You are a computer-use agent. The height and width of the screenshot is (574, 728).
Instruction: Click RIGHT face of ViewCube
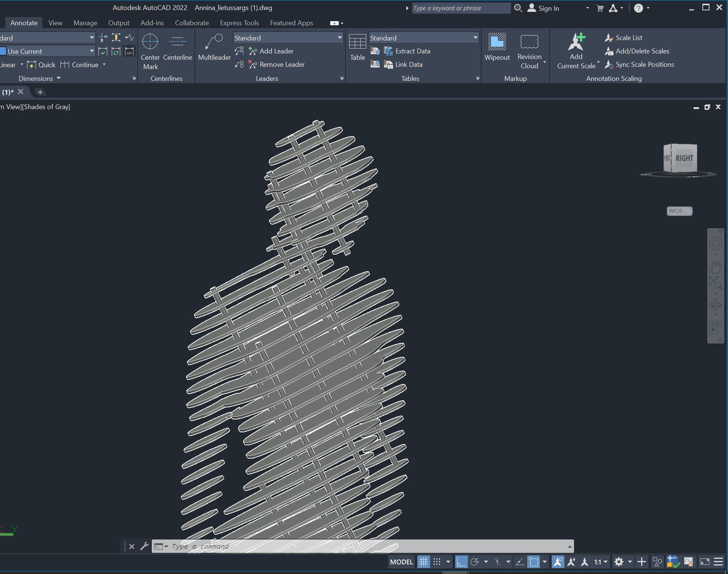coord(684,158)
